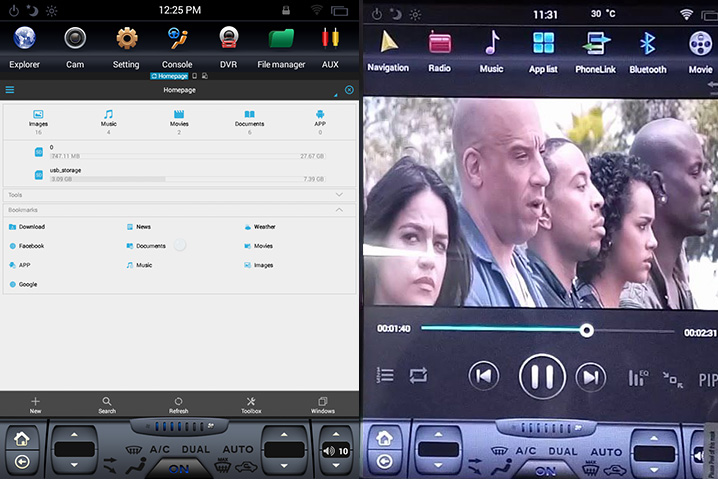Seek using the video progress slider knob

coord(587,330)
